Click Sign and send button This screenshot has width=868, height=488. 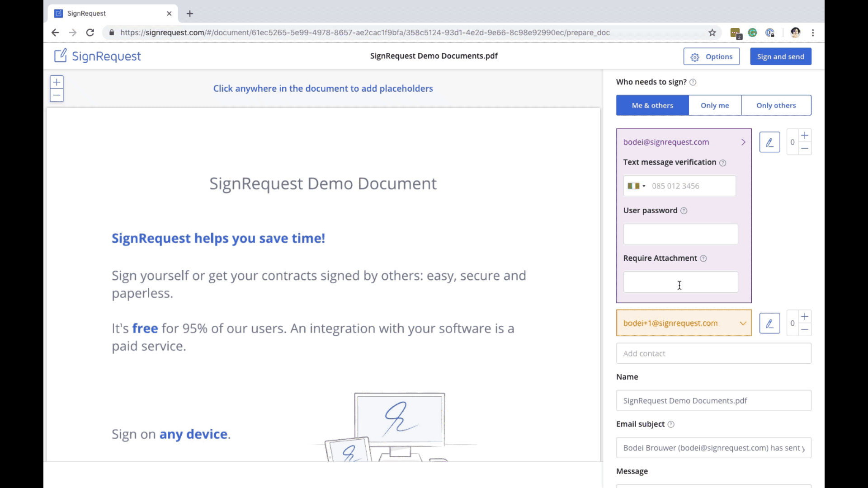click(781, 56)
